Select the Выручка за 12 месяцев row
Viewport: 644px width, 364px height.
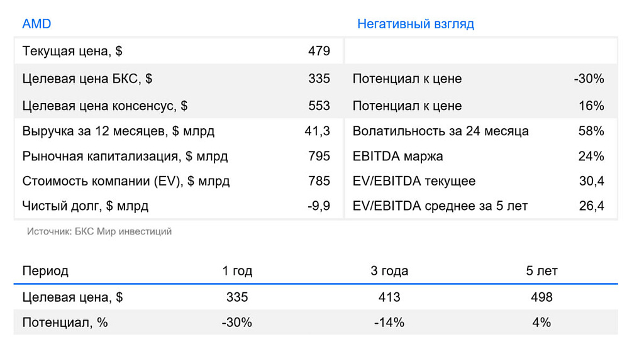179,131
